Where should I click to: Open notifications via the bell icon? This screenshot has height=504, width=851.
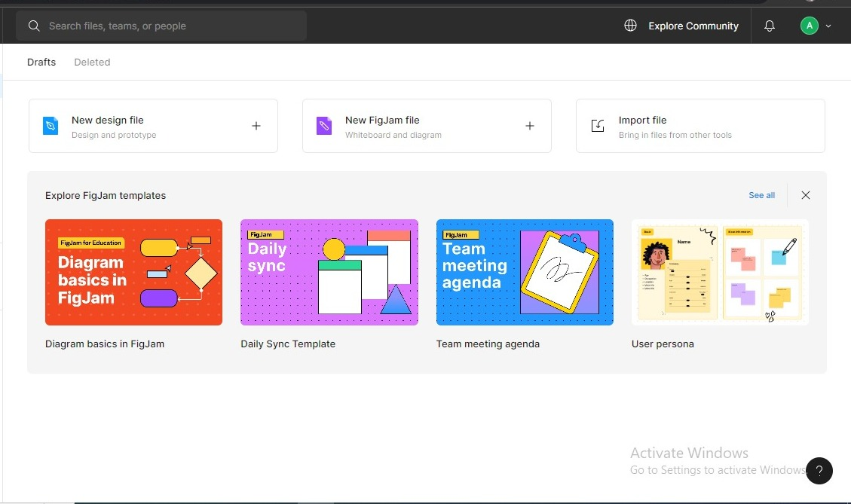pos(769,26)
